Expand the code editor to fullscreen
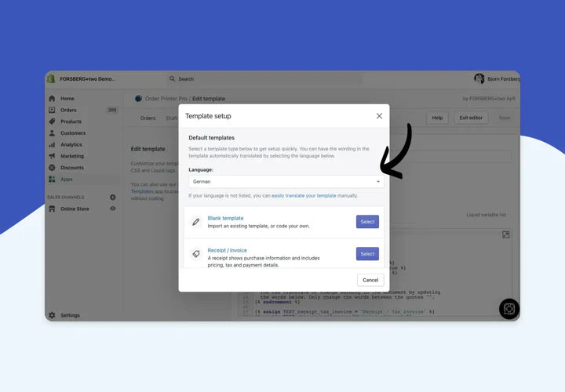 (506, 234)
